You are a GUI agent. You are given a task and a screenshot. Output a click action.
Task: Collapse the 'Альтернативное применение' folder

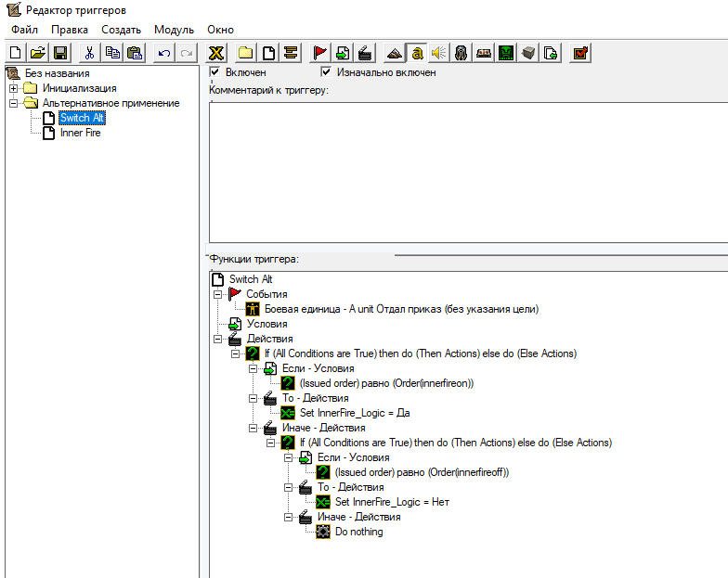(x=13, y=103)
